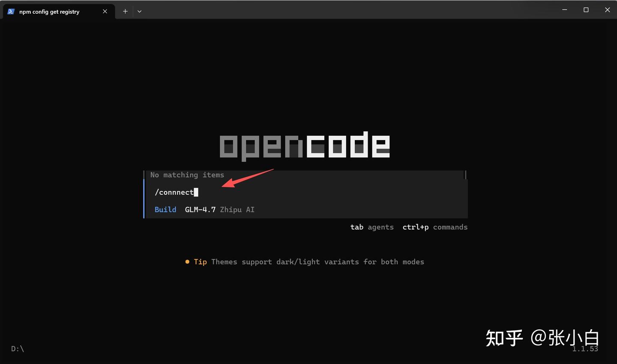Click the GLM-4.7 model name
The height and width of the screenshot is (364, 617).
(x=200, y=209)
